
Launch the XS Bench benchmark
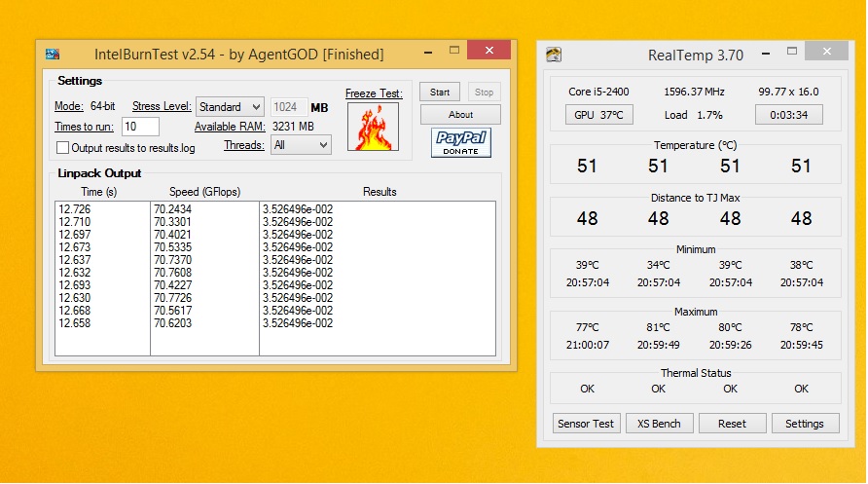click(659, 424)
